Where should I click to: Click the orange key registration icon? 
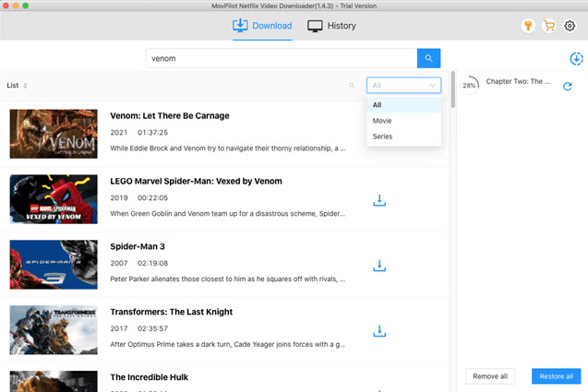click(x=528, y=26)
